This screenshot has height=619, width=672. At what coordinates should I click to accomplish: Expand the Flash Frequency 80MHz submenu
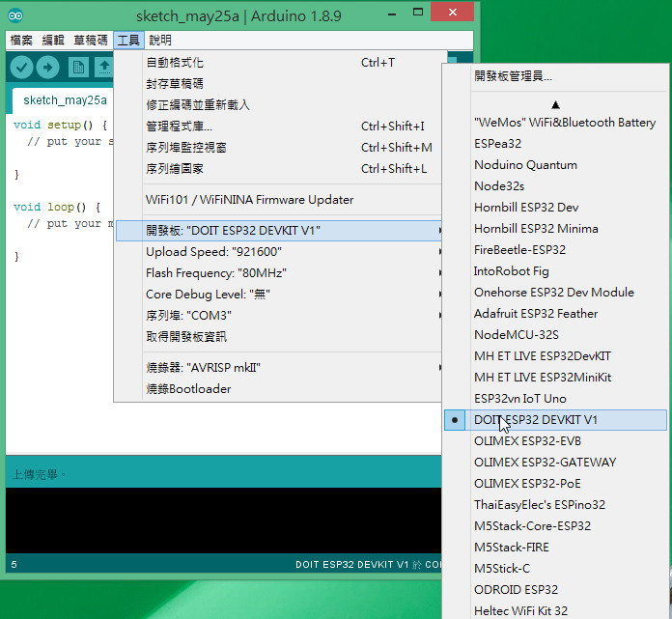click(279, 273)
